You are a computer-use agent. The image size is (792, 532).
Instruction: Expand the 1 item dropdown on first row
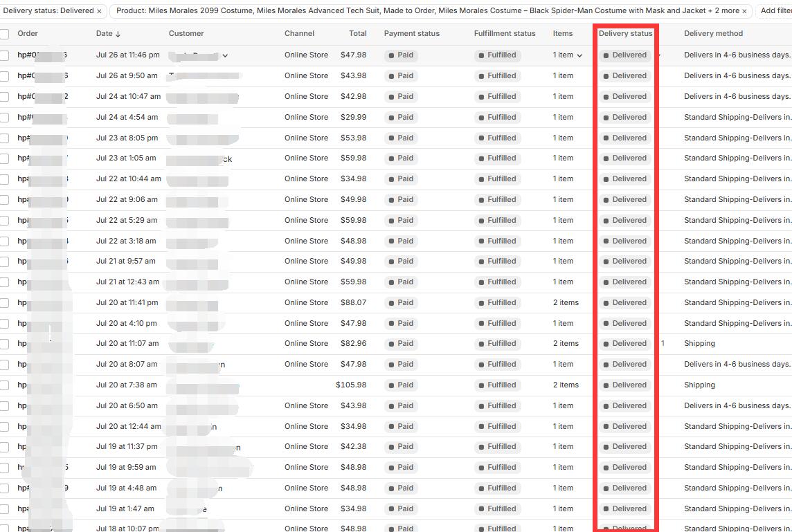click(579, 55)
